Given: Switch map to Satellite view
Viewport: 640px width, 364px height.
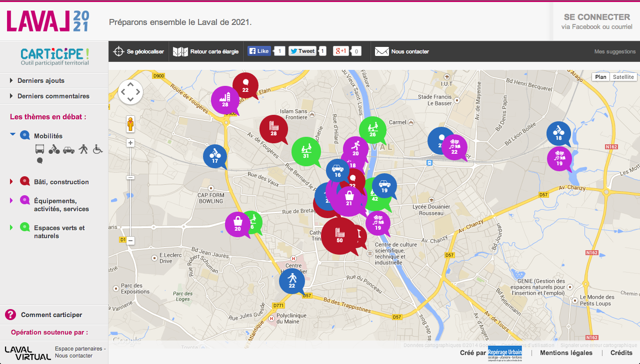Looking at the screenshot, I should click(623, 77).
